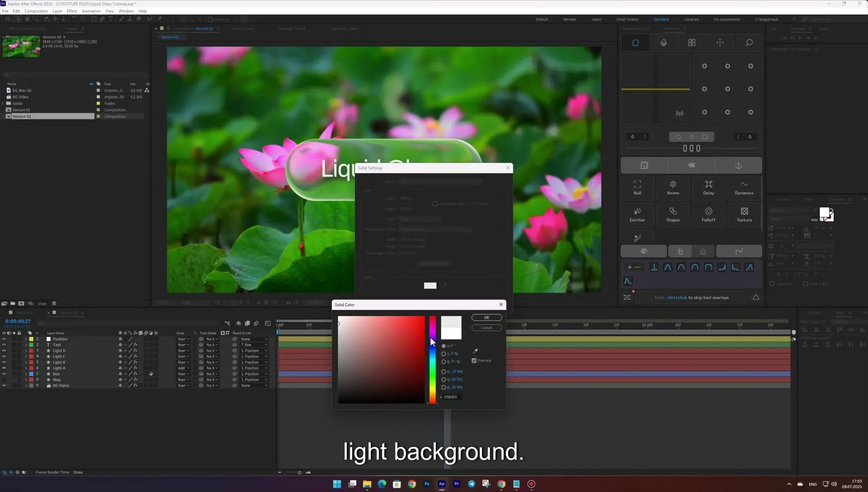Click the Emitter tool icon
Screen dimensions: 868x492
[637, 214]
